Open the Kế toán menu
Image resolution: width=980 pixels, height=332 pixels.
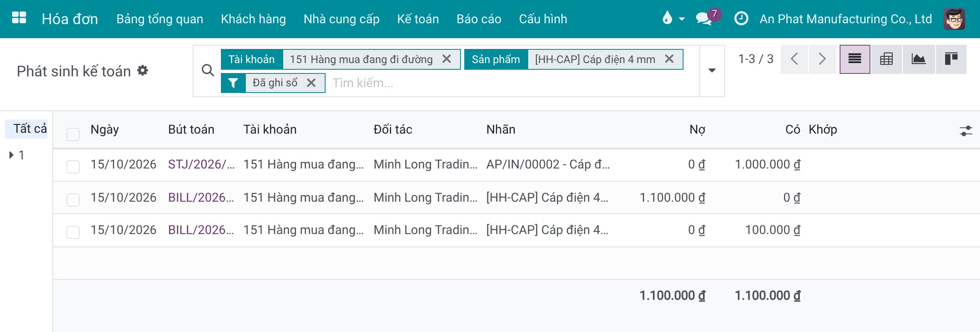coord(418,19)
